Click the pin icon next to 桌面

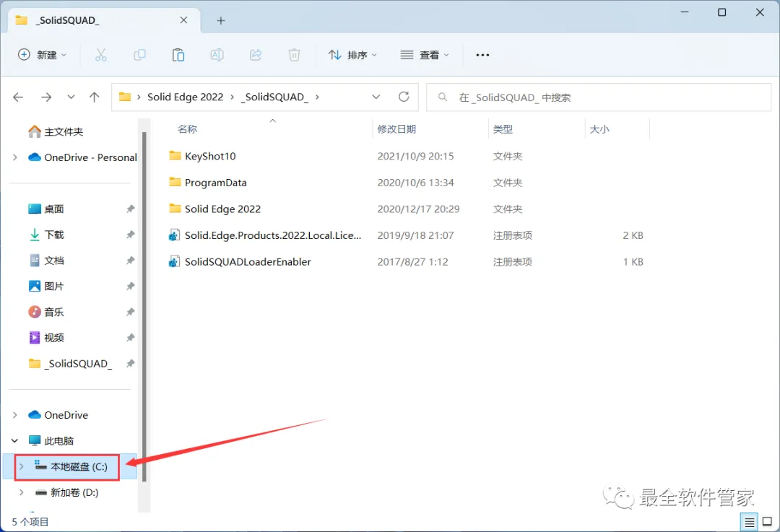pyautogui.click(x=130, y=209)
